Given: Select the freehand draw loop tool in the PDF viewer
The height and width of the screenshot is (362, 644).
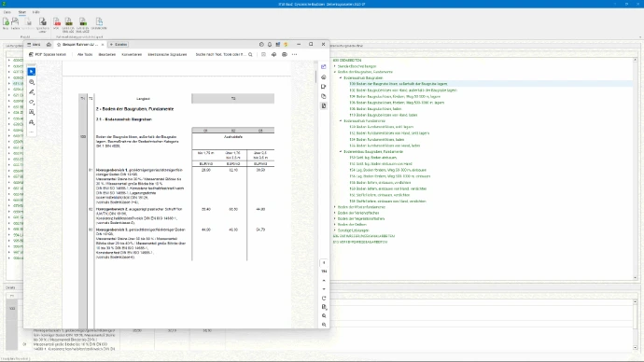Looking at the screenshot, I should [x=32, y=102].
